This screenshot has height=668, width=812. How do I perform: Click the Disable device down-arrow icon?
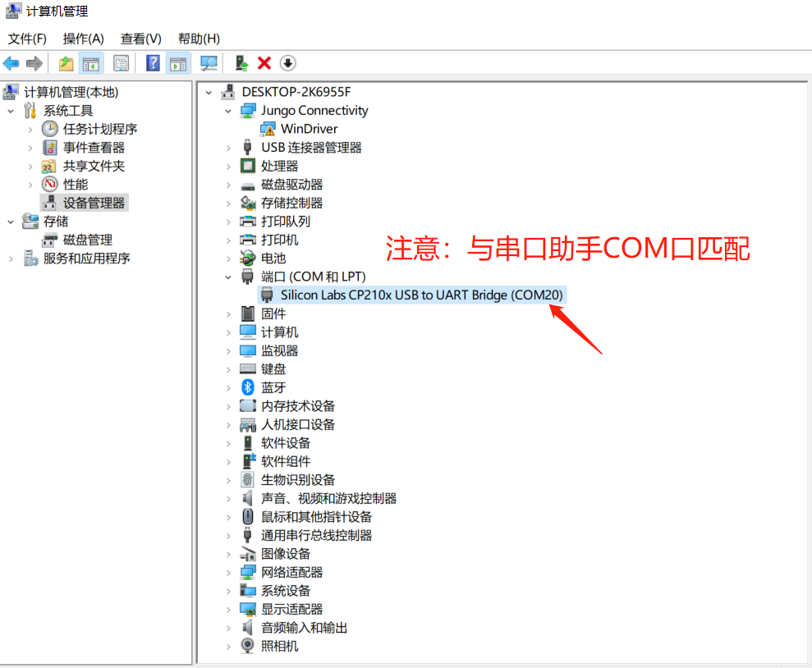(287, 63)
